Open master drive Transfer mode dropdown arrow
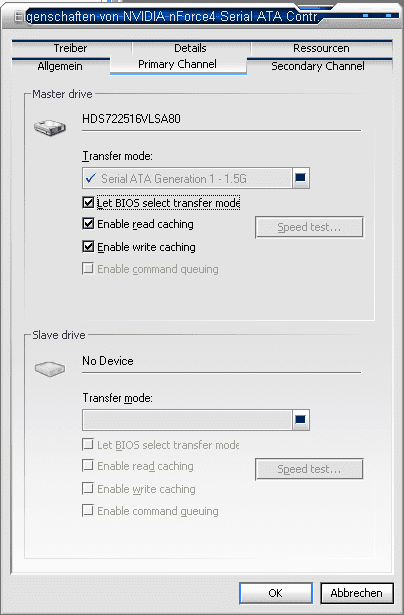 pos(300,178)
